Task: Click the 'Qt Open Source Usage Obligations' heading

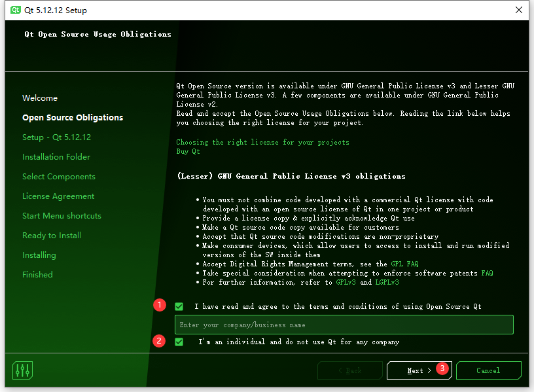Action: click(98, 34)
